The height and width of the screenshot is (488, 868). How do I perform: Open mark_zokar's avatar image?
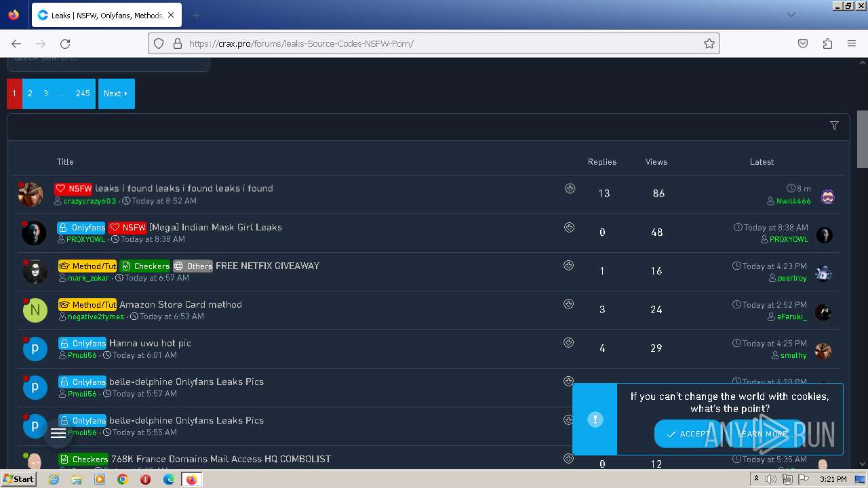click(35, 272)
